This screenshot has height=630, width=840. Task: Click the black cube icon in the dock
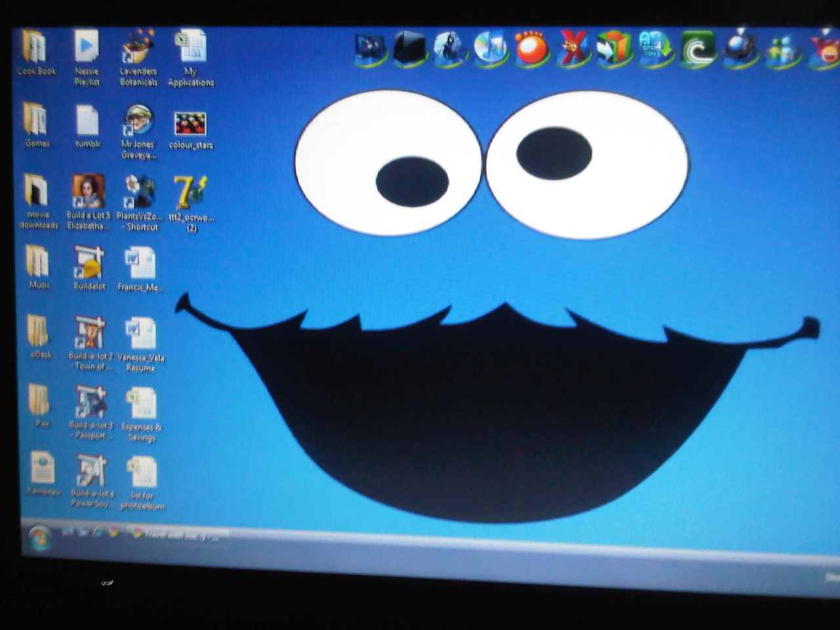point(409,48)
